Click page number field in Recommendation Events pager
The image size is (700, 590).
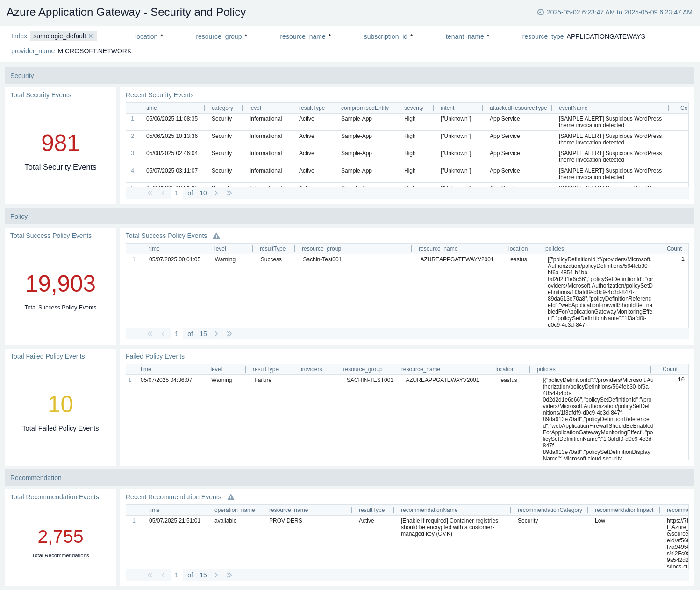pyautogui.click(x=177, y=575)
